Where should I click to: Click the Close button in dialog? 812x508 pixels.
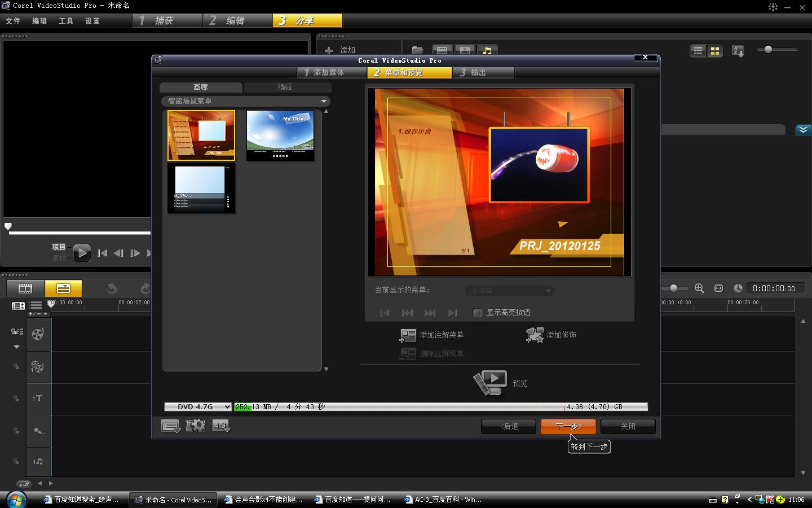628,426
